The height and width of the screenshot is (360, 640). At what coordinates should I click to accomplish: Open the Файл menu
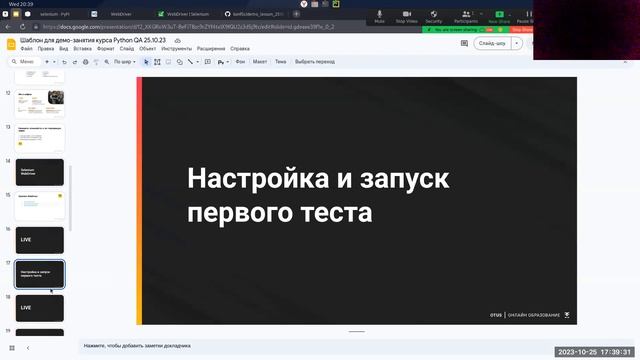pyautogui.click(x=27, y=49)
